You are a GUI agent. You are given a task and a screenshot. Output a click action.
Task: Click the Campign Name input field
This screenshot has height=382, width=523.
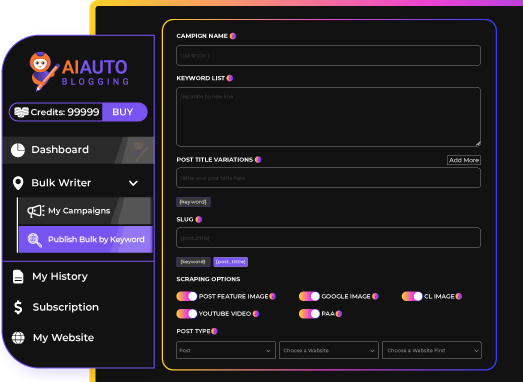pyautogui.click(x=328, y=55)
